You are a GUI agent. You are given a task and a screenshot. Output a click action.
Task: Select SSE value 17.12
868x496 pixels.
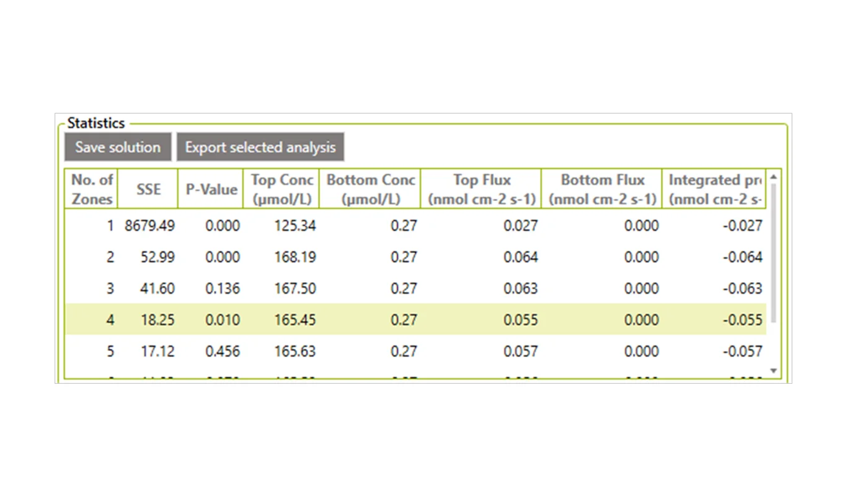(x=157, y=351)
